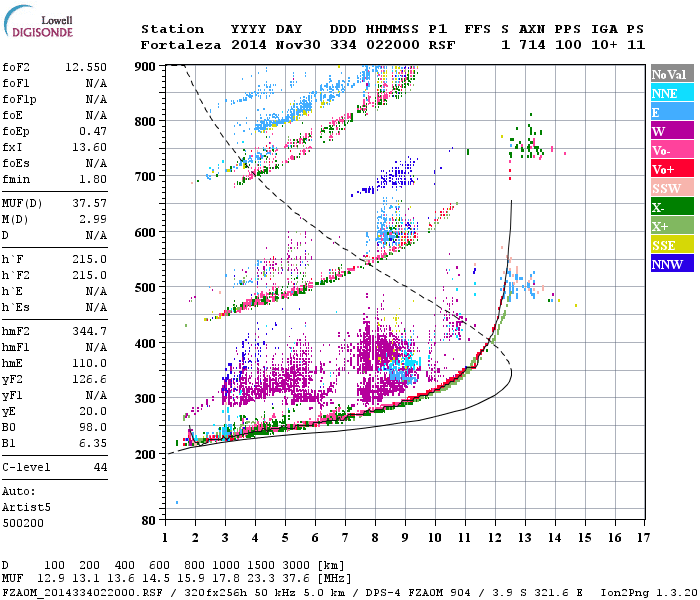Click the foEp value 0.47
The height and width of the screenshot is (600, 700).
pyautogui.click(x=93, y=131)
